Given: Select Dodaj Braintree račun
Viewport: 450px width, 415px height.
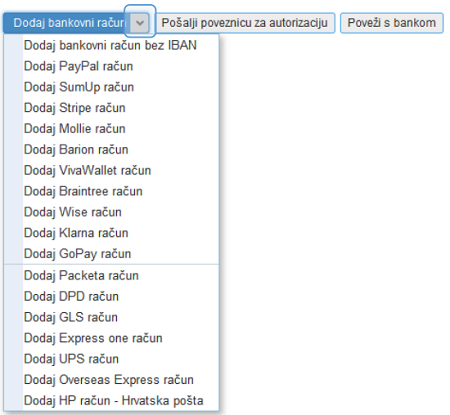Looking at the screenshot, I should click(111, 191).
